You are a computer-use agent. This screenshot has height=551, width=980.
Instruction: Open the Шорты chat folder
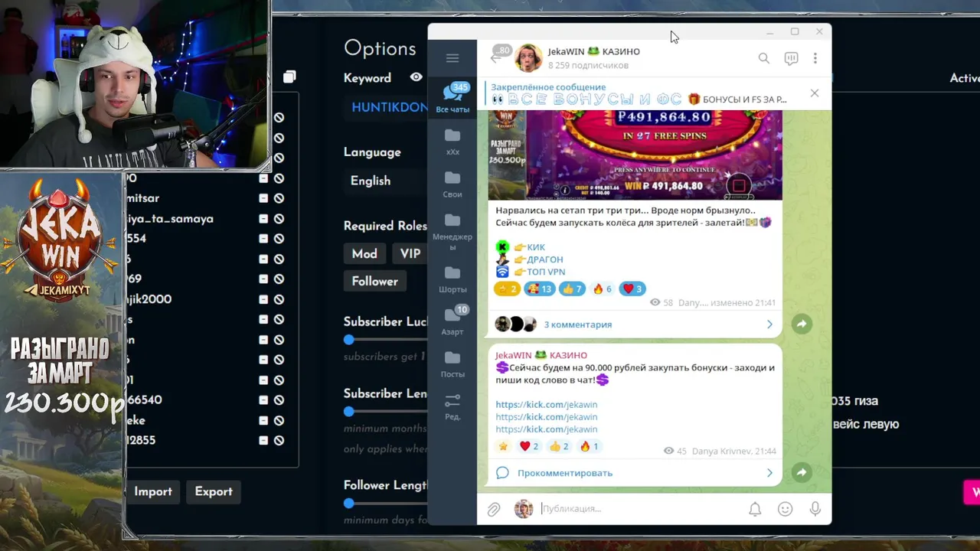click(452, 280)
